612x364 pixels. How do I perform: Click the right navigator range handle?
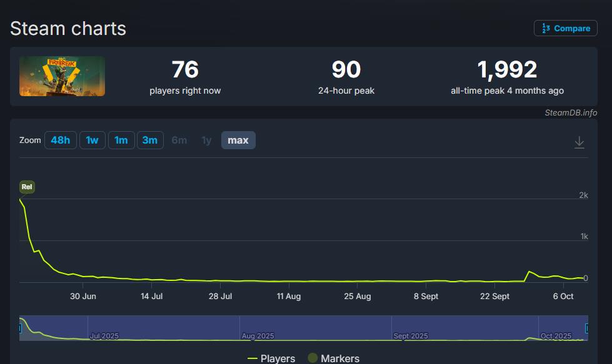[586, 328]
